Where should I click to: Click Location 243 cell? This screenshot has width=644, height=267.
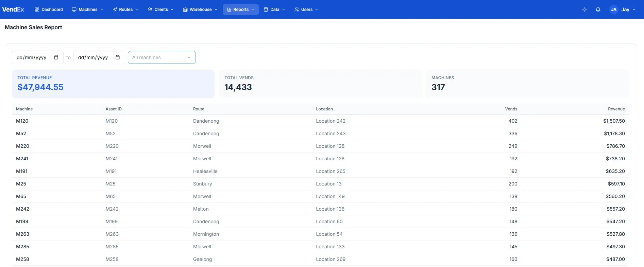(331, 133)
